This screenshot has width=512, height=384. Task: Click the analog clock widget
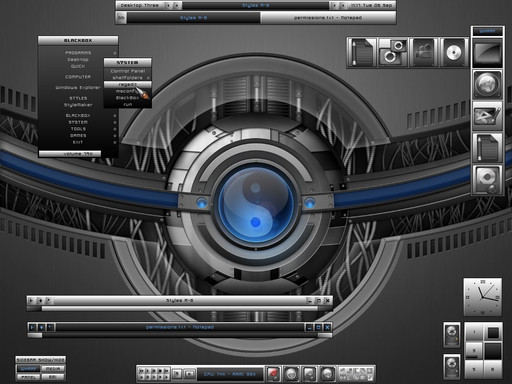[483, 297]
